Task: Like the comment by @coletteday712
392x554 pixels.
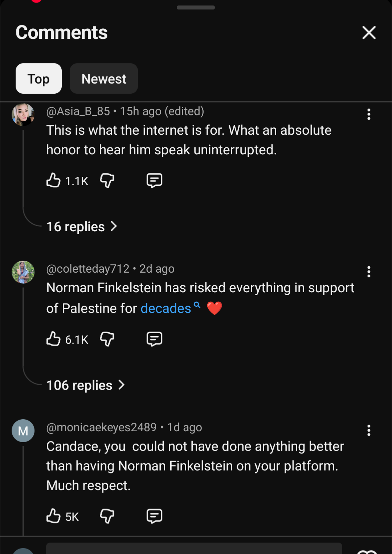Action: point(53,339)
